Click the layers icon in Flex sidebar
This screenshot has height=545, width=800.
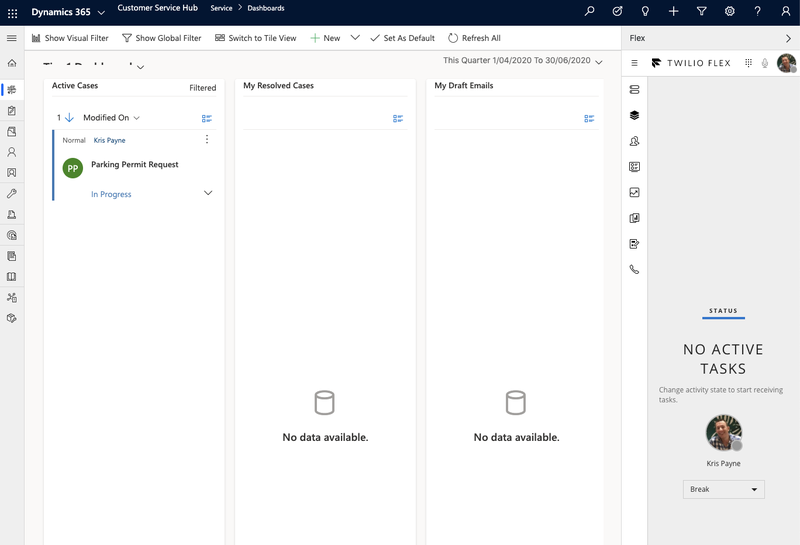click(634, 115)
